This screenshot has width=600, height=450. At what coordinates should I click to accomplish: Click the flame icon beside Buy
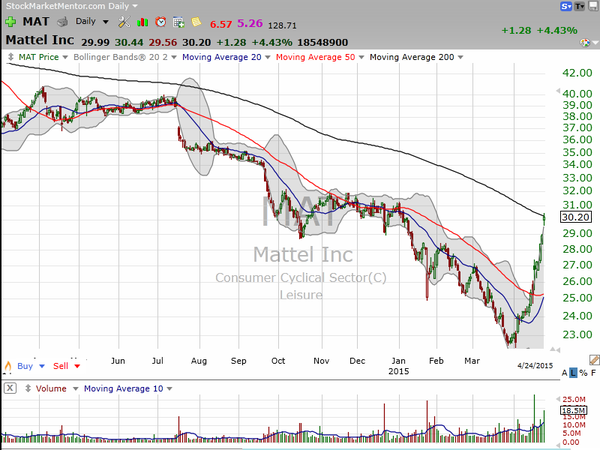click(x=8, y=367)
